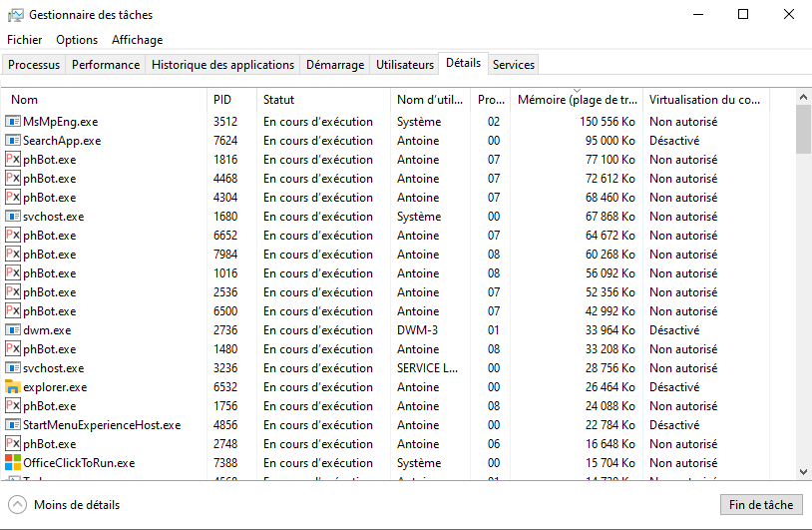Image resolution: width=812 pixels, height=530 pixels.
Task: Click the phBot.exe icon with PID 1816
Action: [13, 160]
